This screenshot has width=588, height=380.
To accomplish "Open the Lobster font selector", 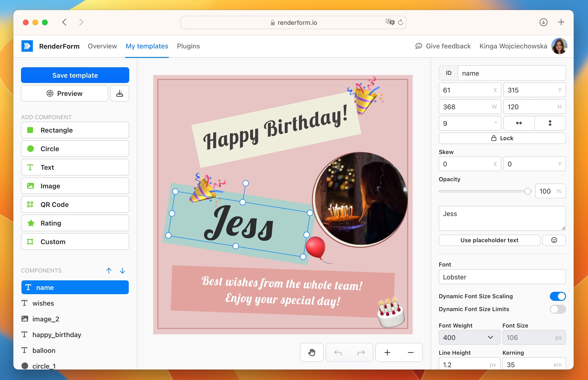I will point(502,277).
